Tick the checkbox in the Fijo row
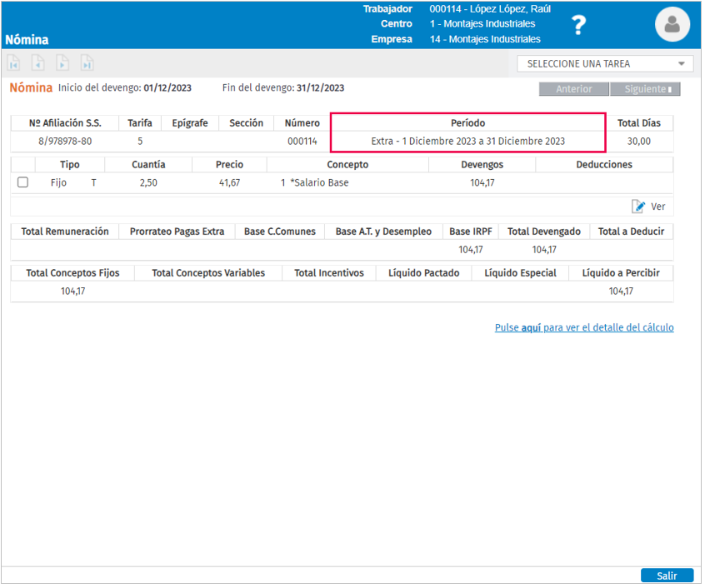Image resolution: width=705 pixels, height=588 pixels. click(x=23, y=182)
